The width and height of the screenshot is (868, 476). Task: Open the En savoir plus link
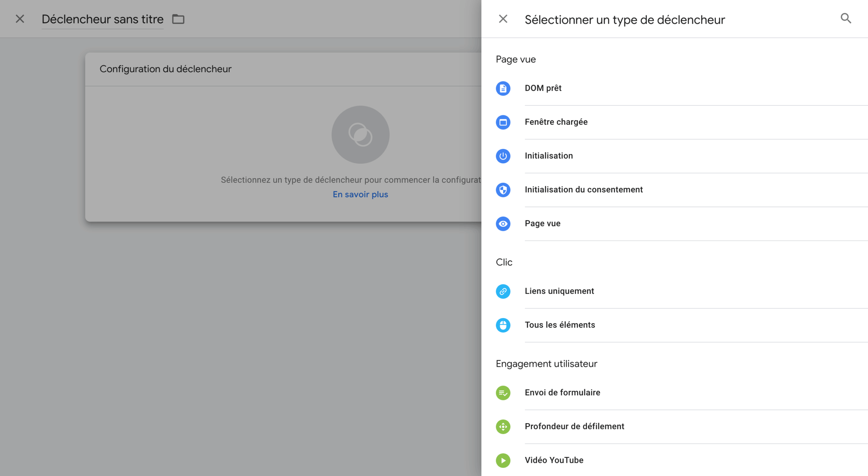pyautogui.click(x=360, y=194)
